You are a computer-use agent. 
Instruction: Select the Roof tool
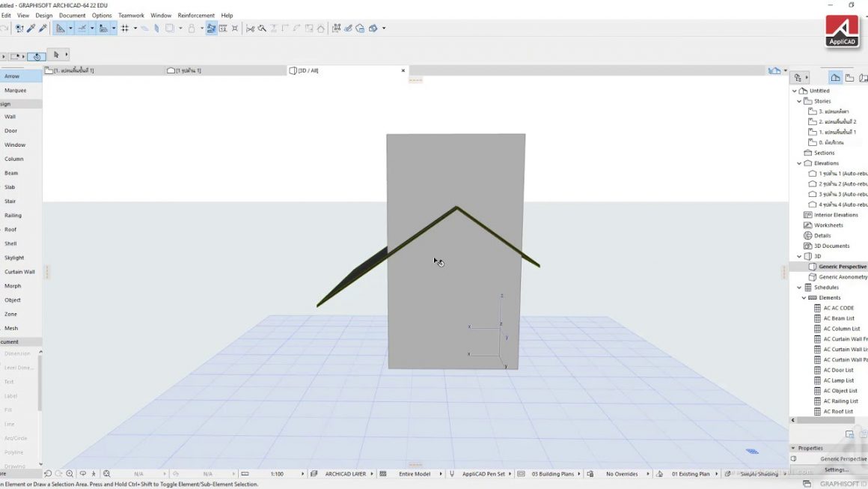coord(10,230)
